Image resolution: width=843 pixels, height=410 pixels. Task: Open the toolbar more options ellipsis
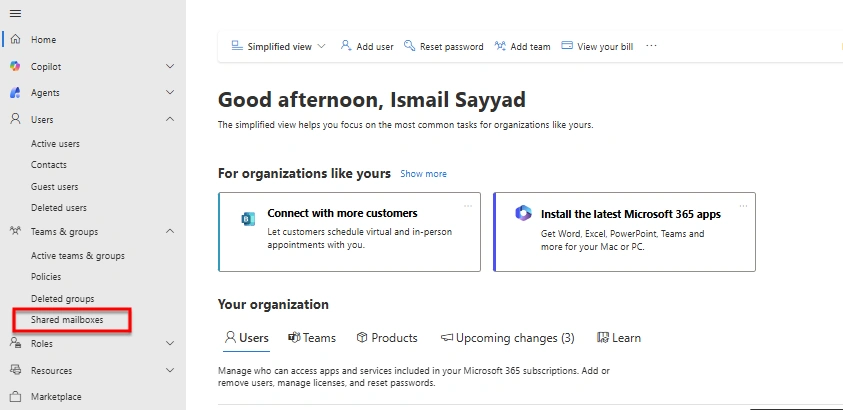(x=651, y=46)
